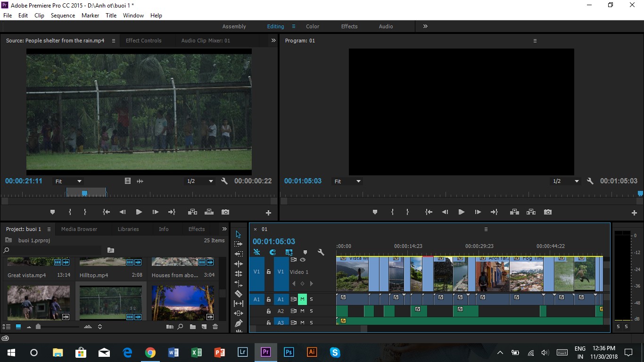Image resolution: width=644 pixels, height=362 pixels.
Task: Delete selected item in Project panel
Action: click(x=215, y=327)
